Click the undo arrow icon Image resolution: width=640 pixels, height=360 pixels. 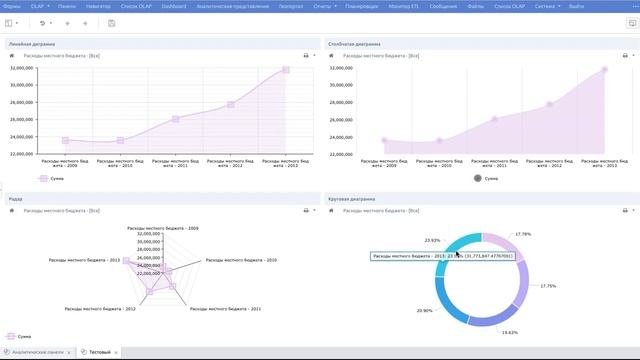tap(42, 23)
